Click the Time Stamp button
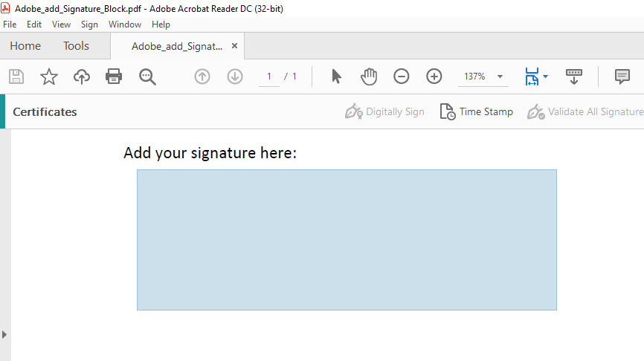 tap(477, 111)
